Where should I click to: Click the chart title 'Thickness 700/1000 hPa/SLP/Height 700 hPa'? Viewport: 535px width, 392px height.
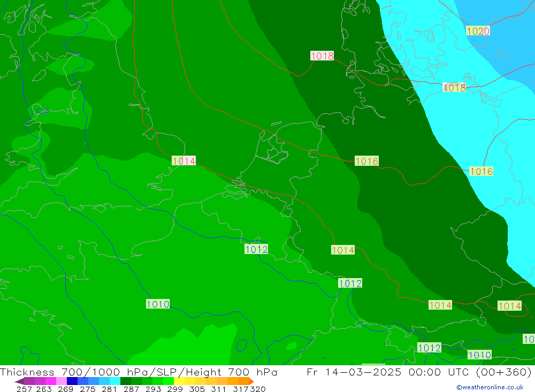pyautogui.click(x=139, y=372)
